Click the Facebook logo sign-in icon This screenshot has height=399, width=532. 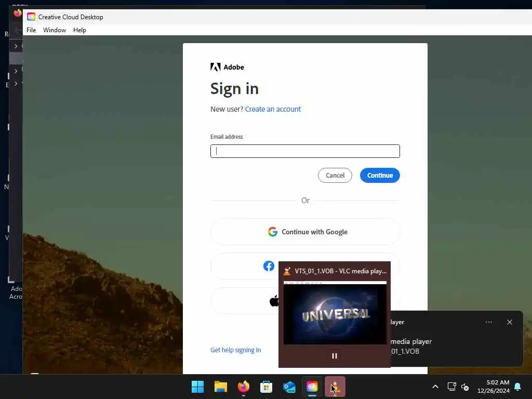(269, 266)
